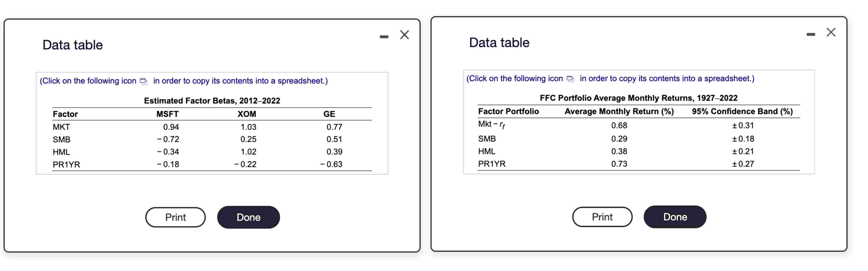Screen dimensions: 868x271
Task: Click Done in the factor betas dialog
Action: coord(248,217)
